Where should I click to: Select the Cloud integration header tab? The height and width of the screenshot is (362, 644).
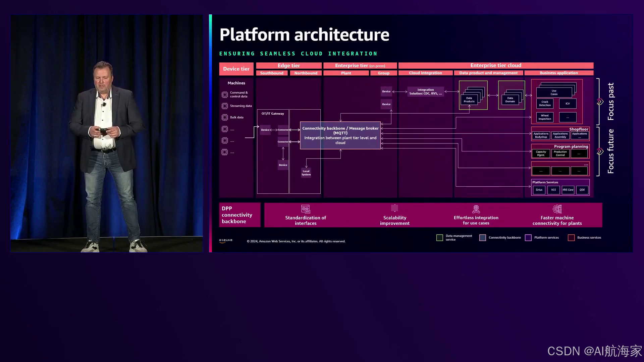425,73
